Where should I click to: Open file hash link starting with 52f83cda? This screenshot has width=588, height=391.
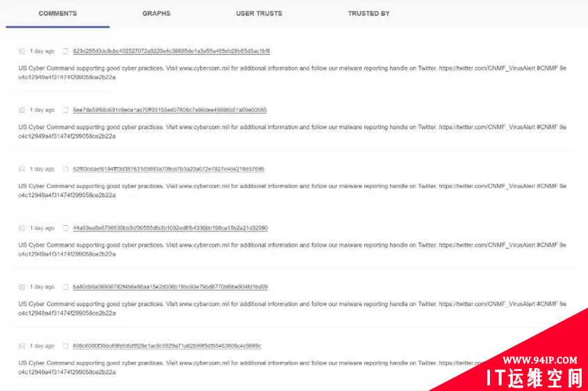coord(169,169)
